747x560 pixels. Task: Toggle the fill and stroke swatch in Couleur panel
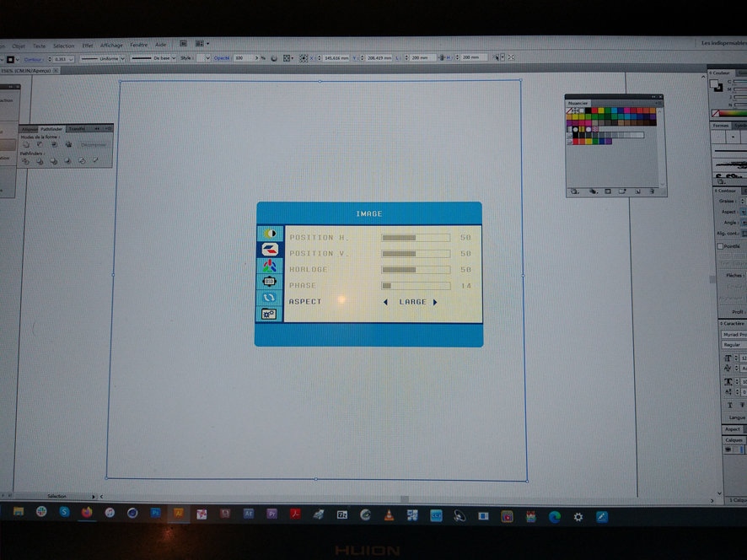(717, 86)
